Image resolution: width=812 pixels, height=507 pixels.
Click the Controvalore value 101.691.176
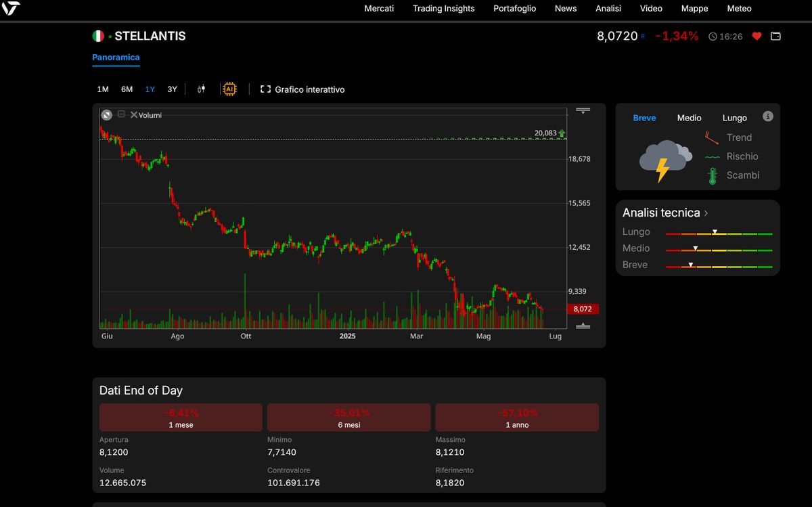tap(294, 483)
